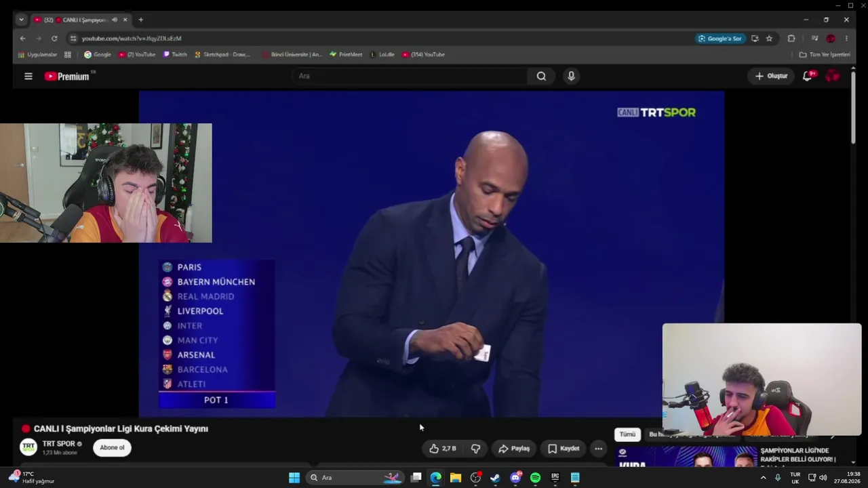Viewport: 868px width, 488px height.
Task: Click the YouTube search magnifier button
Action: click(x=541, y=76)
